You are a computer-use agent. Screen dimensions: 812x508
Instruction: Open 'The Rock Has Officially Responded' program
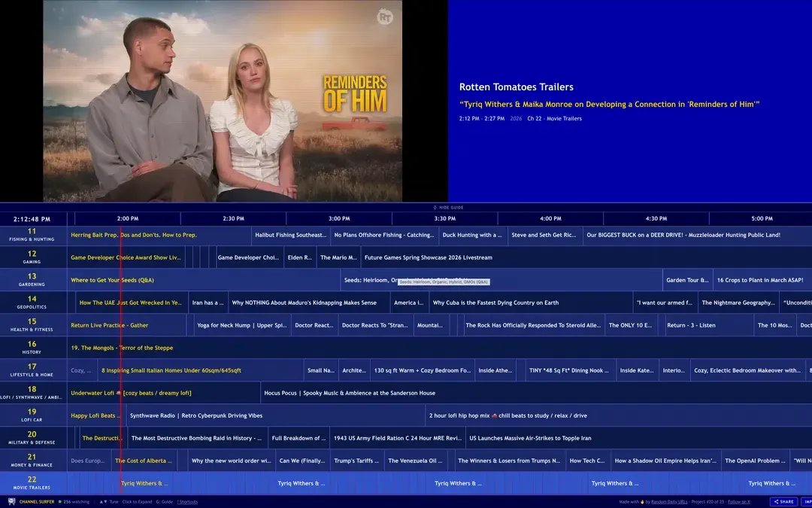point(533,325)
